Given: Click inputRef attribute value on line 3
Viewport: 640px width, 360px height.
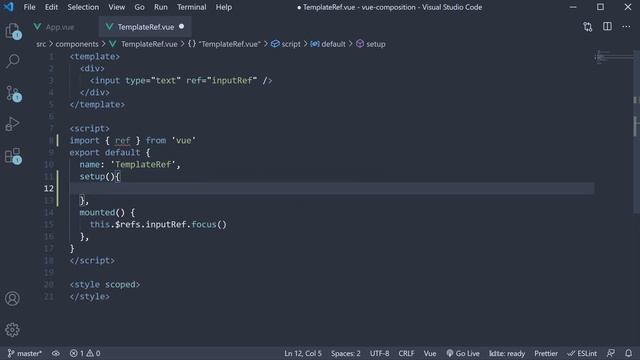Looking at the screenshot, I should [x=232, y=80].
